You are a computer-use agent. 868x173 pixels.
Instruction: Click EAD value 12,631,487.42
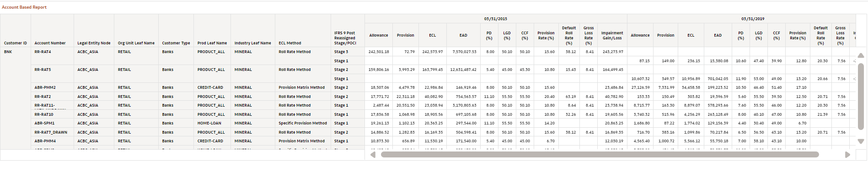click(463, 70)
